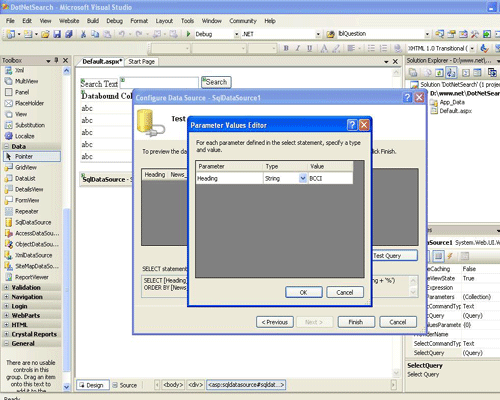Collapse the Data toolbox group
500x400 pixels.
coord(6,146)
